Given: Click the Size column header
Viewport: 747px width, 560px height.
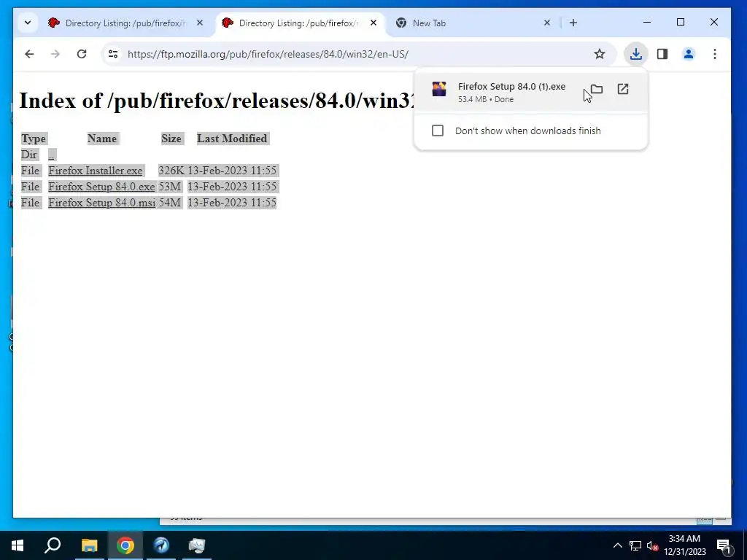Looking at the screenshot, I should tap(171, 139).
